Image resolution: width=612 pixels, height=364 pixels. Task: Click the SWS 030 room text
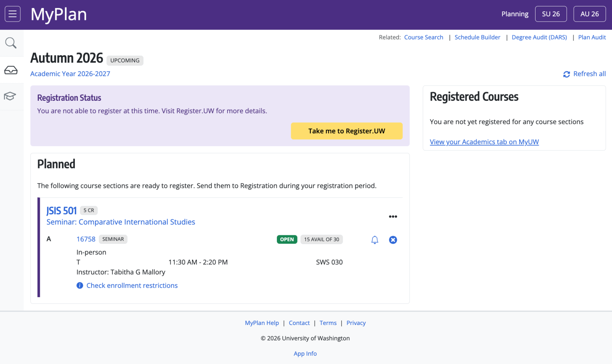tap(329, 262)
